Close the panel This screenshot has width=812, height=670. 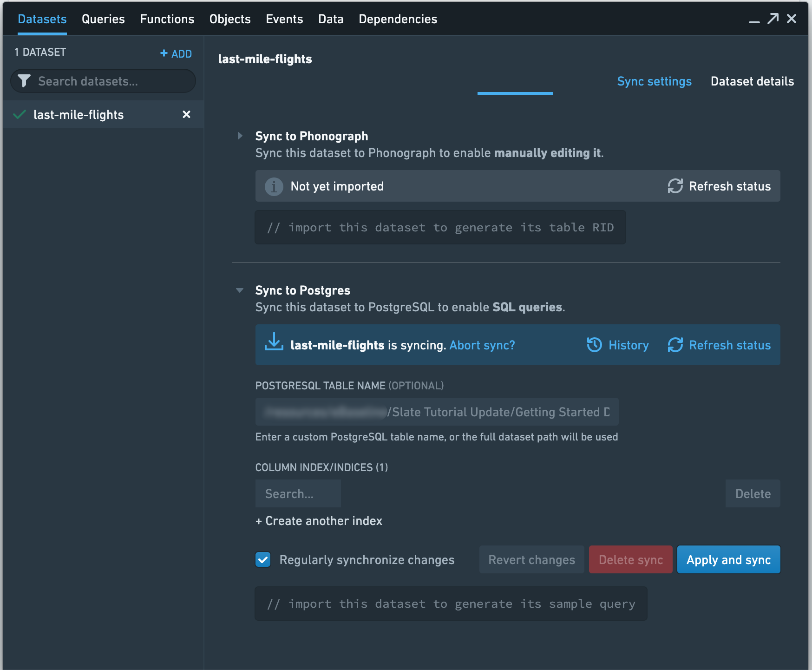[792, 19]
